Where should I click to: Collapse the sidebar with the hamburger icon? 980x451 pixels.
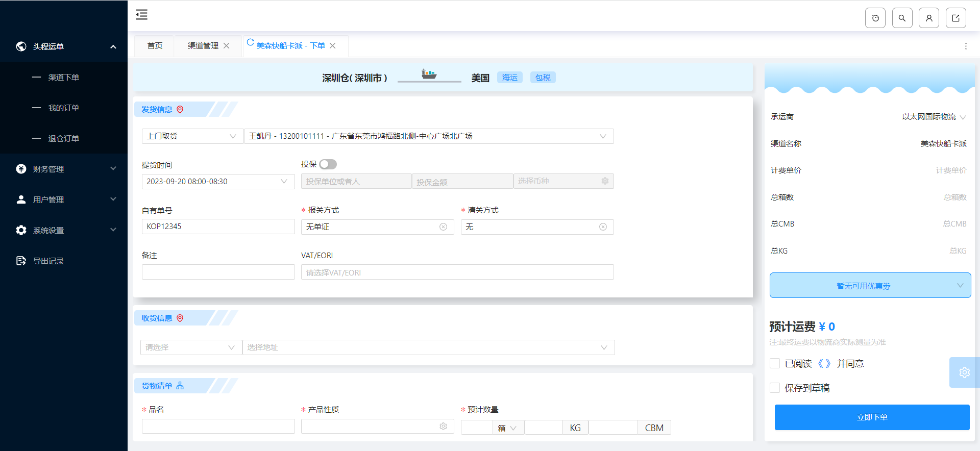pos(141,15)
